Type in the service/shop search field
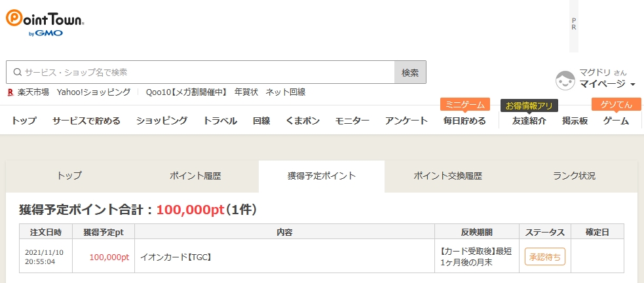 (203, 72)
